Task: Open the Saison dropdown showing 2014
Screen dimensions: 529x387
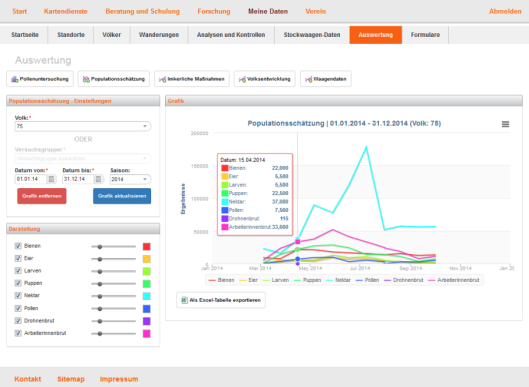Action: [x=130, y=179]
